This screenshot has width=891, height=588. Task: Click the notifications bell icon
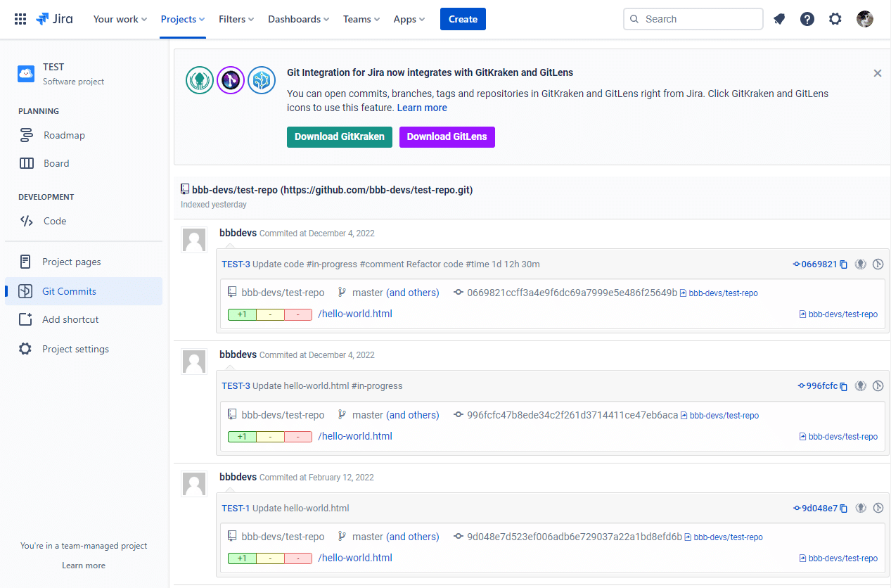[779, 19]
